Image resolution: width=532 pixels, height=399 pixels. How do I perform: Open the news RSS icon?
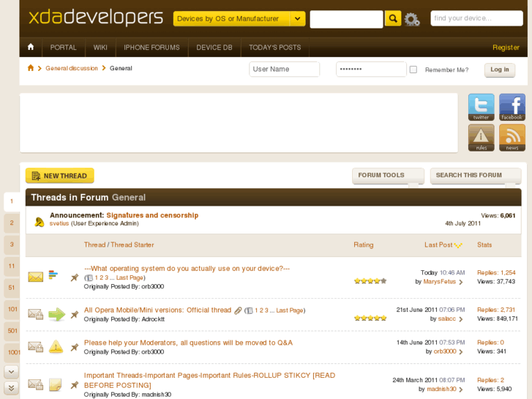pos(512,138)
